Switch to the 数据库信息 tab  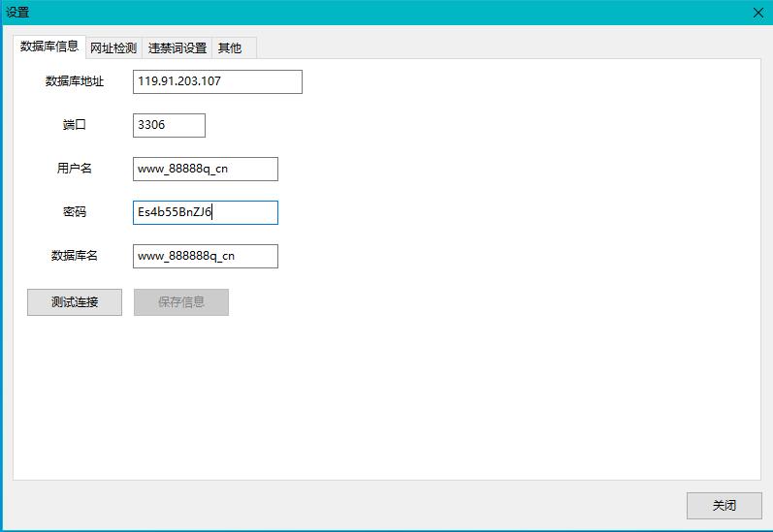click(49, 47)
